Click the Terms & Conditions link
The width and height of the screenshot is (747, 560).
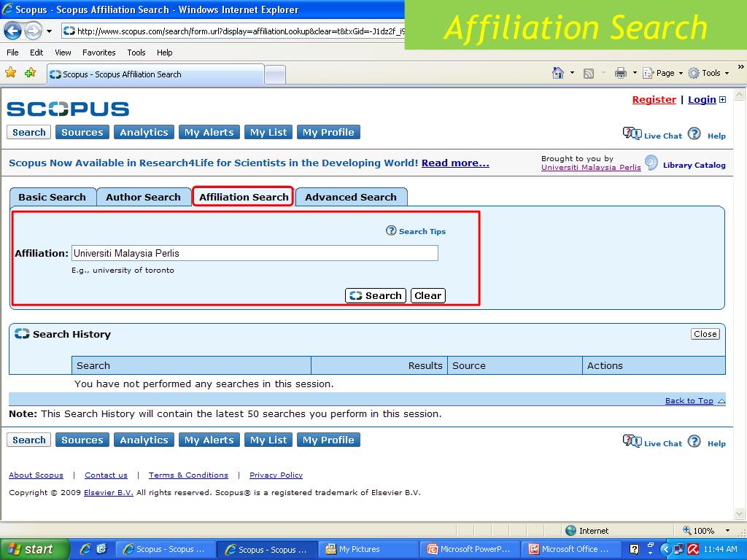(188, 475)
